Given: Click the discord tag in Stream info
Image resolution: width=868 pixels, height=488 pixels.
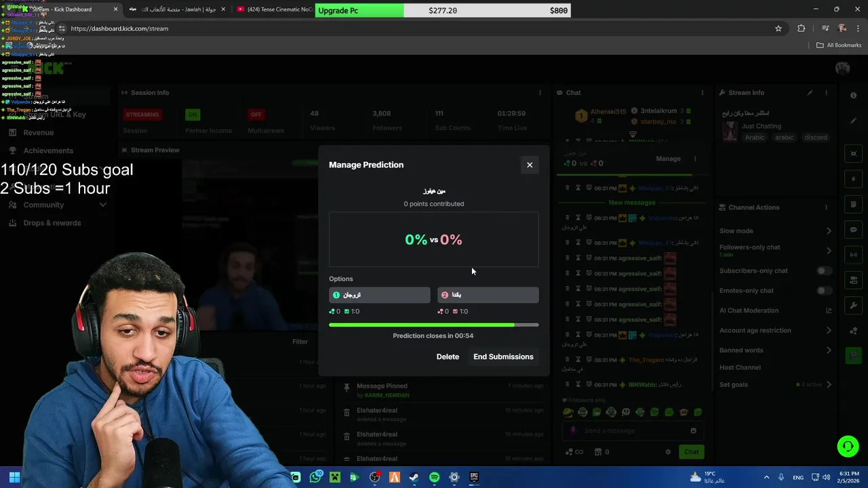Looking at the screenshot, I should point(816,138).
